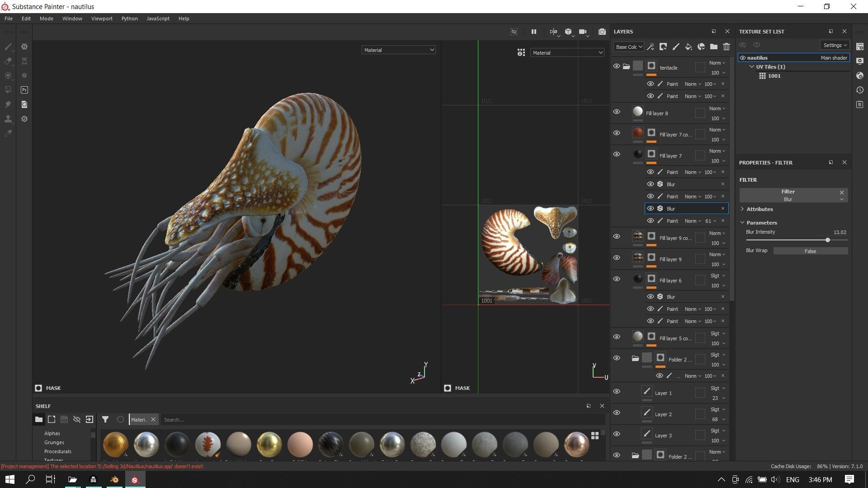Select the Clone stamp tool

click(x=8, y=119)
